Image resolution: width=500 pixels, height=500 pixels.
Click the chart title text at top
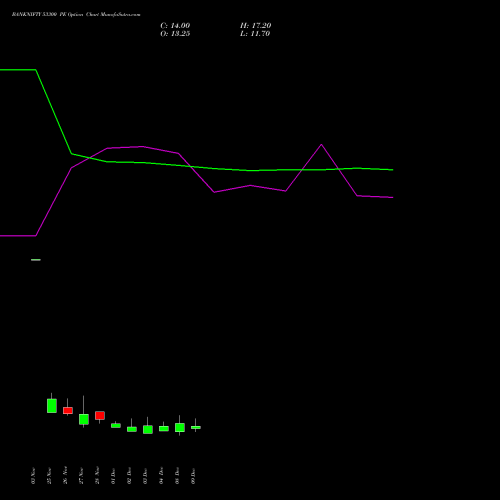[76, 14]
